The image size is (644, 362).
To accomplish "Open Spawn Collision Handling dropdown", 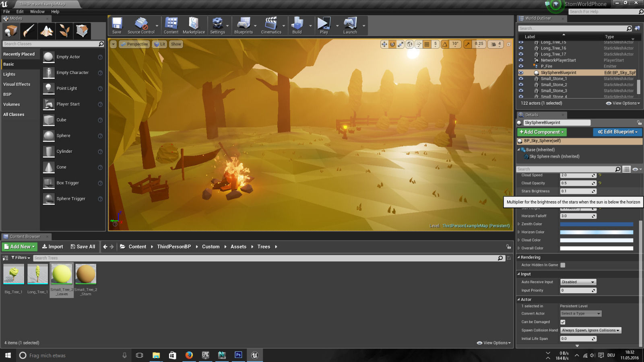I will tap(590, 331).
